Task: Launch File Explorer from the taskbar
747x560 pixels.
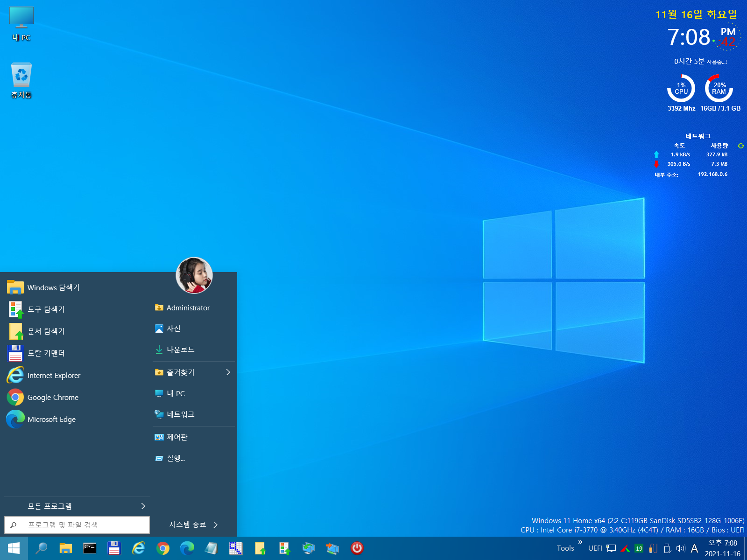Action: coord(66,548)
